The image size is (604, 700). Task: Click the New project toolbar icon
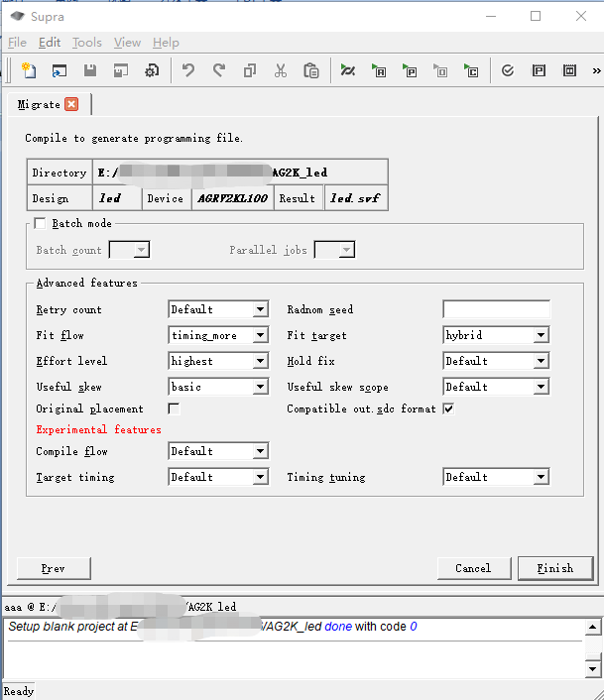(x=29, y=70)
